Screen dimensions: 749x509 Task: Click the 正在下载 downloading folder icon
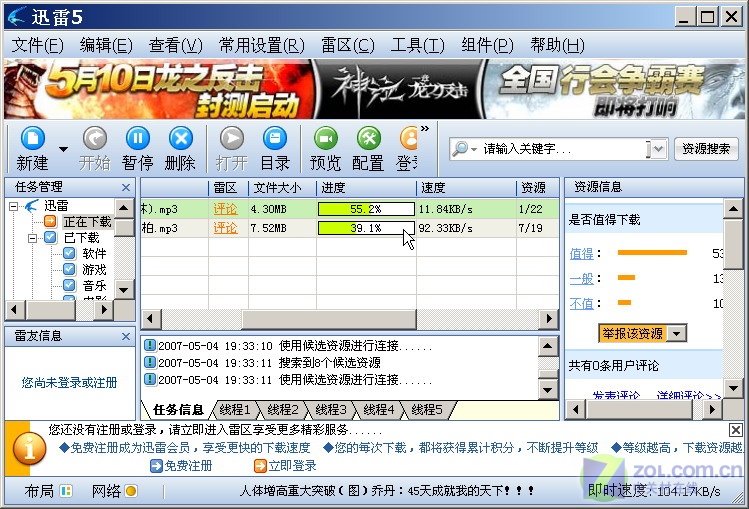click(x=50, y=221)
